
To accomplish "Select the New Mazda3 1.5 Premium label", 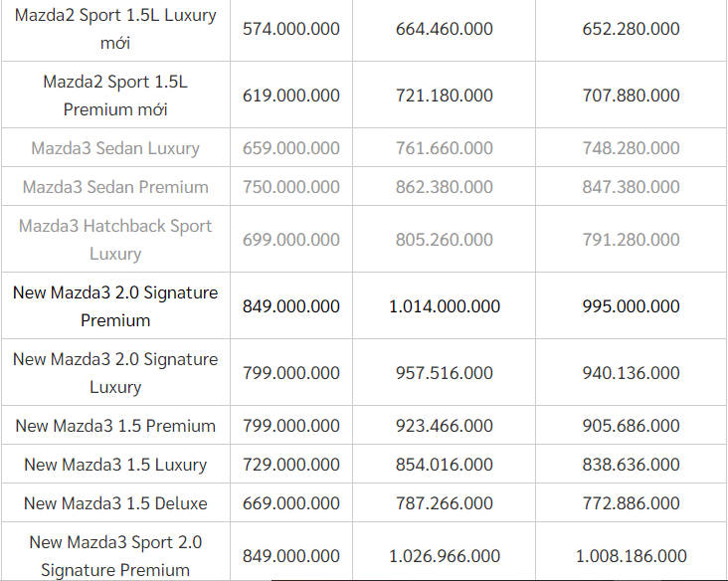I will (115, 426).
